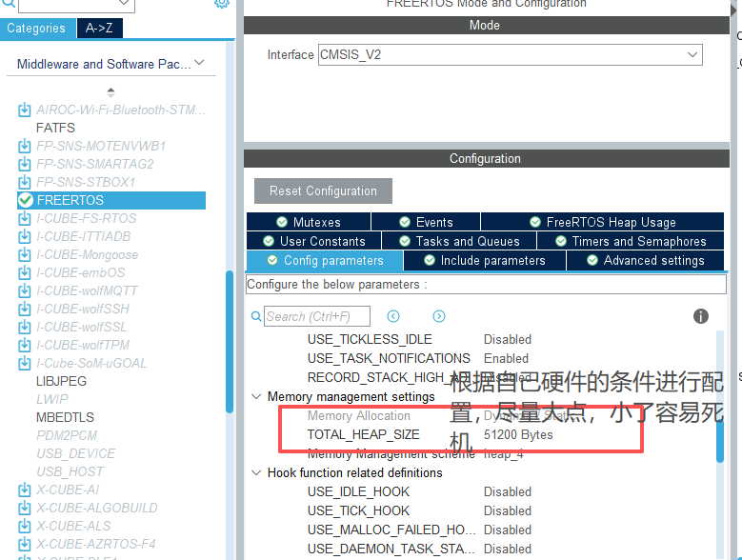Screen dimensions: 742x560
Task: Click download icon next to AIROC-Wi-Fi-Bluetooth-STM
Action: 25,110
